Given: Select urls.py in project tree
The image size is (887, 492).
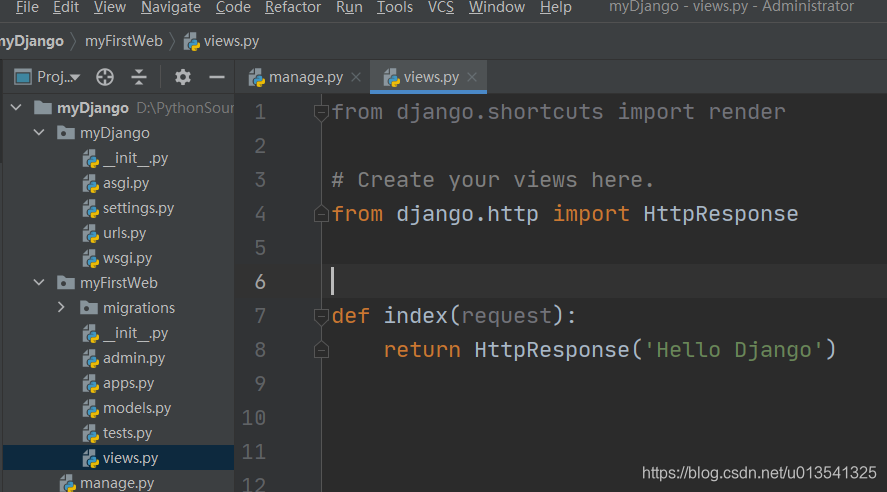Looking at the screenshot, I should 124,233.
